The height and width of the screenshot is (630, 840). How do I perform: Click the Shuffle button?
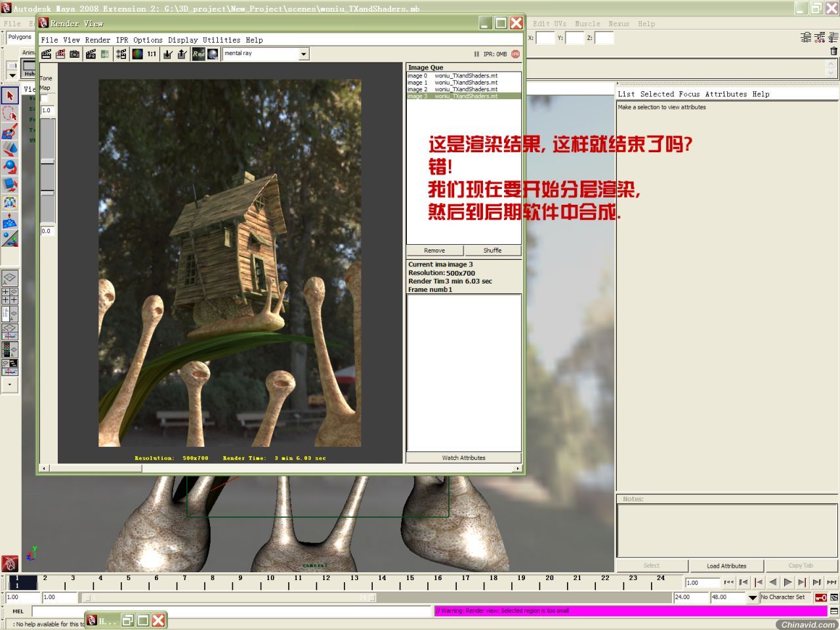[x=492, y=251]
